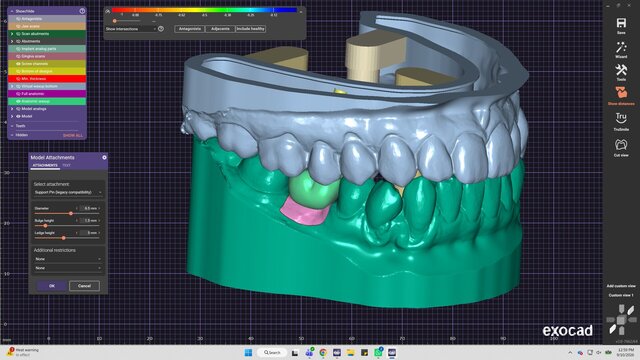Viewport: 640px width, 360px height.
Task: Expand the Abutments group
Action: tap(12, 41)
